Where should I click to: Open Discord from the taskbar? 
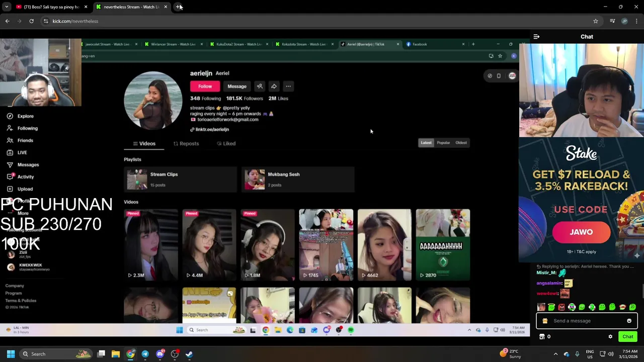pyautogui.click(x=160, y=354)
